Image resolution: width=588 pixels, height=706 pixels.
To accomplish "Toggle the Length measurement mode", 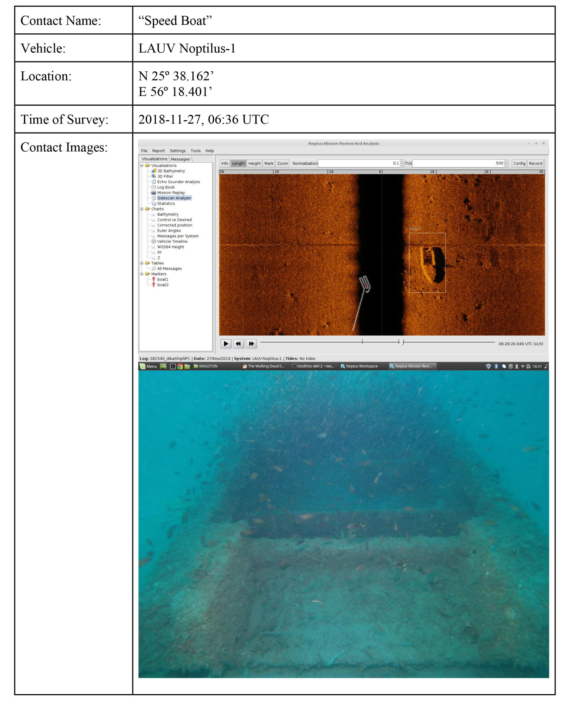I will 238,163.
